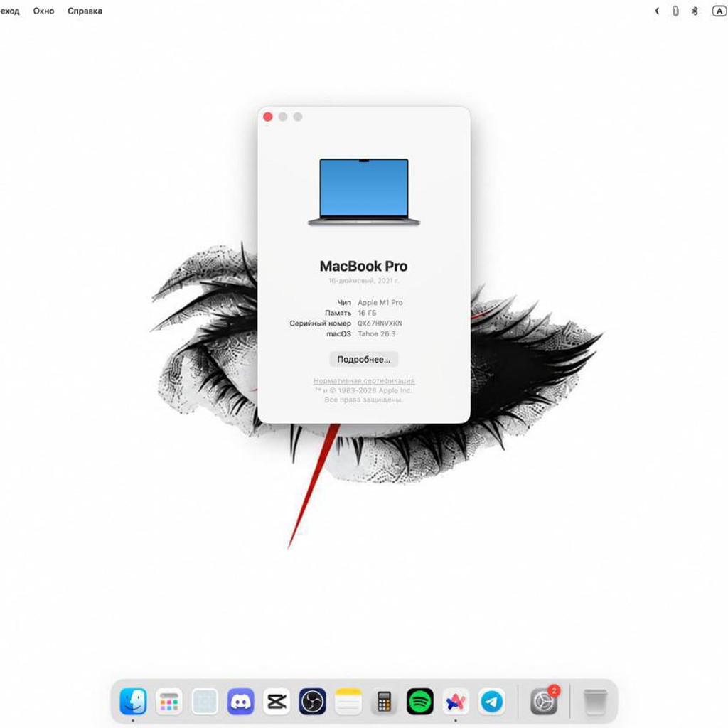Screen dimensions: 728x728
Task: Click the Bluetooth menu bar icon
Action: [x=695, y=11]
